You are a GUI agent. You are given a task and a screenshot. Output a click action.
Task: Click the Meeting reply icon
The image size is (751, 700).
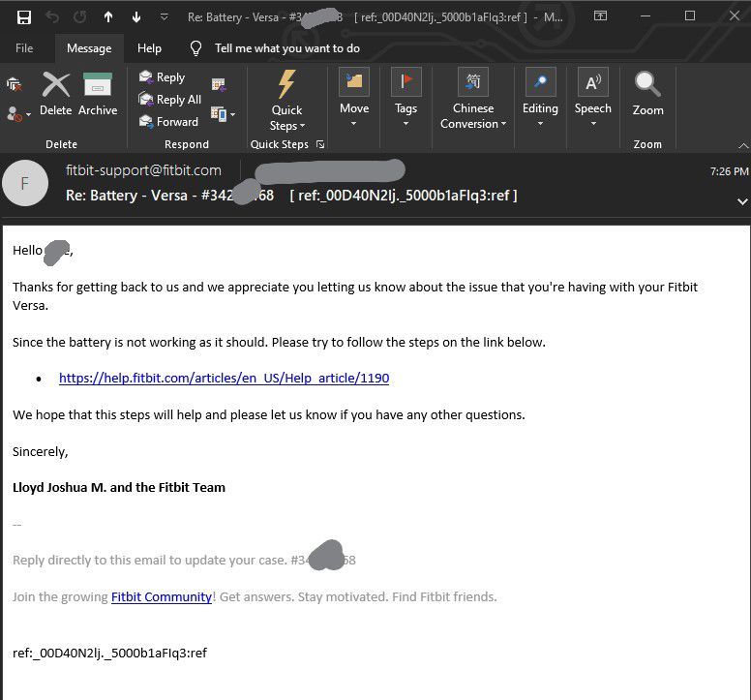[219, 85]
